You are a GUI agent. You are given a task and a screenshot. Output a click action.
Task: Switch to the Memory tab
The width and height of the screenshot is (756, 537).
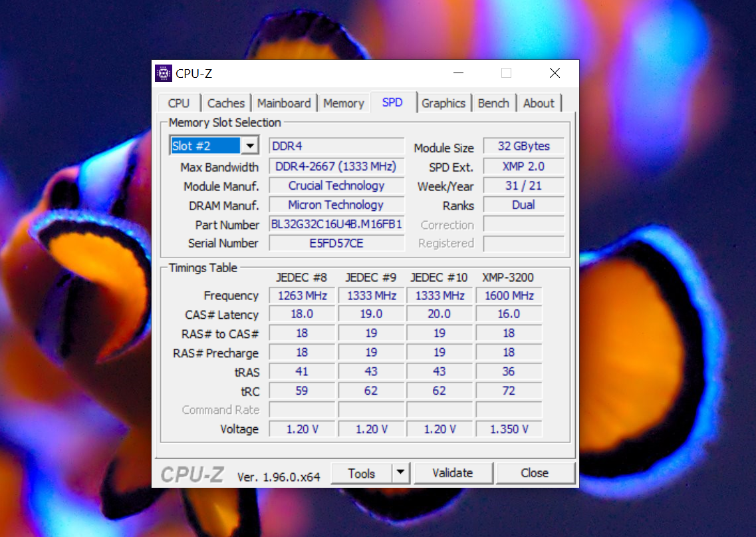(x=344, y=103)
